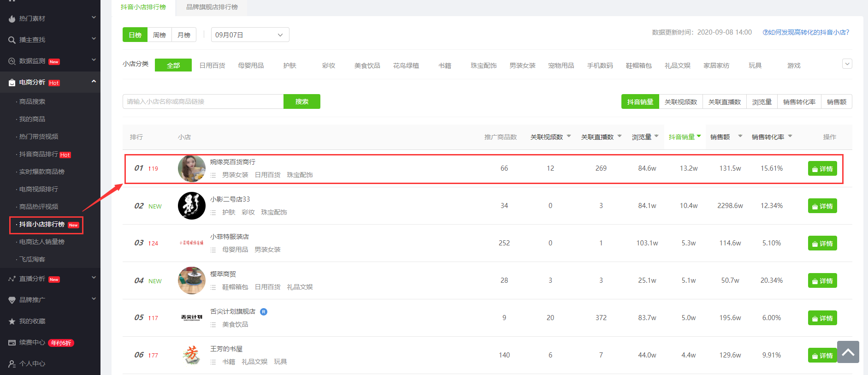Select 抖音销量 sort button
The height and width of the screenshot is (375, 868).
coord(640,102)
